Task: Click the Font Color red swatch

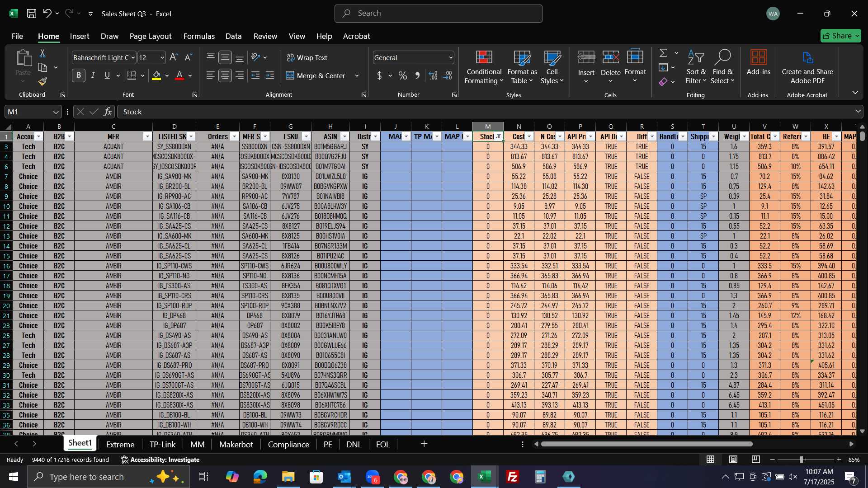Action: [179, 75]
